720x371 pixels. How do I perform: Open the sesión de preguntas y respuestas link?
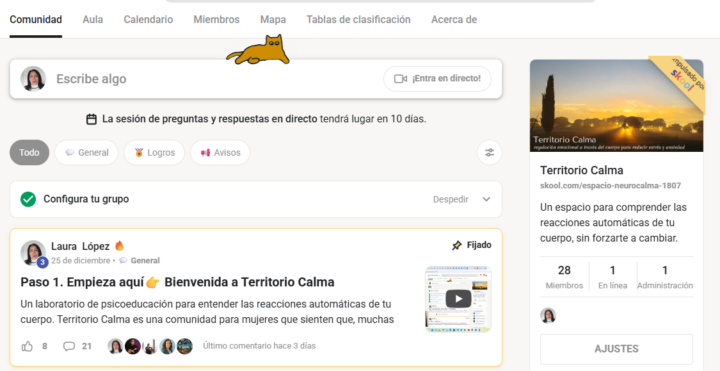point(209,119)
